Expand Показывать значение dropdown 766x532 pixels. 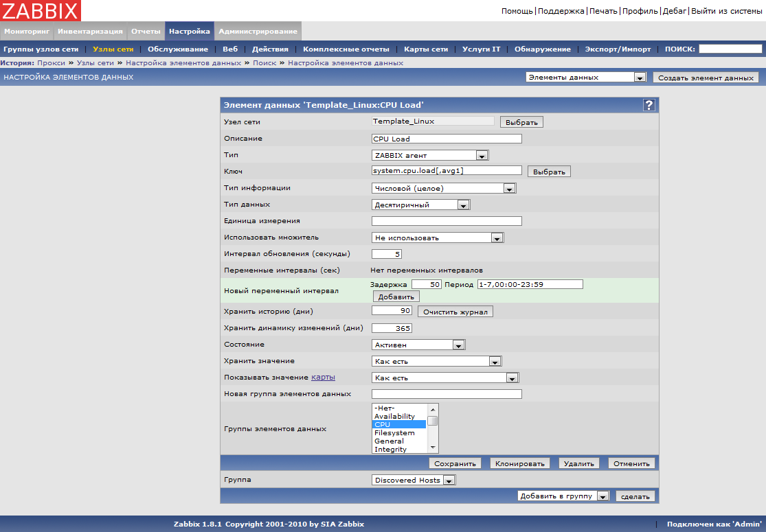[444, 378]
